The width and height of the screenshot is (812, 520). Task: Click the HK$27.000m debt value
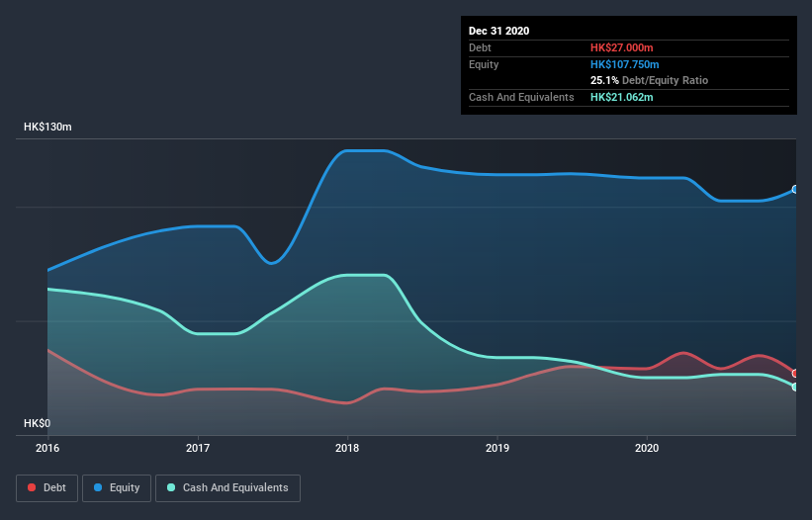(x=621, y=47)
